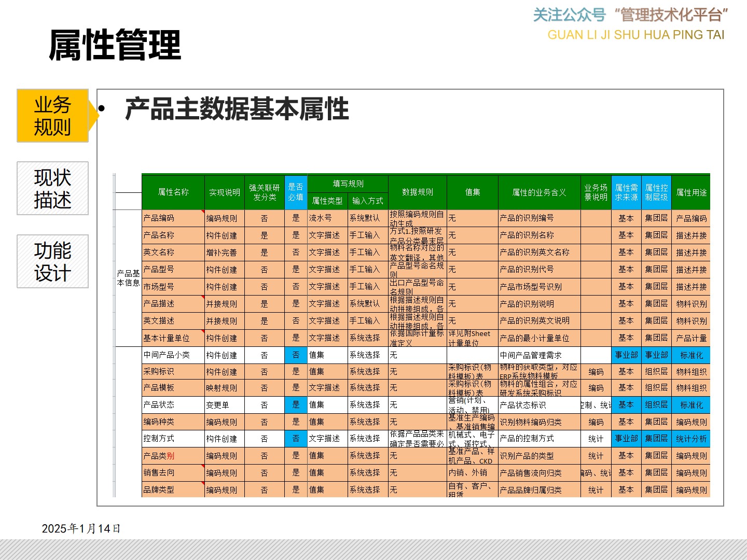
Task: Click the 填写规则 merged header cell
Action: [348, 184]
